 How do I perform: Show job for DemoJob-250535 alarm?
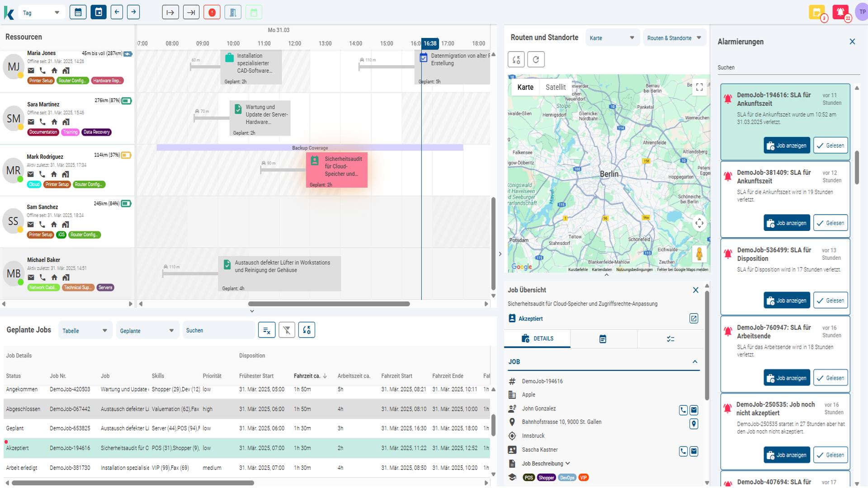point(787,455)
